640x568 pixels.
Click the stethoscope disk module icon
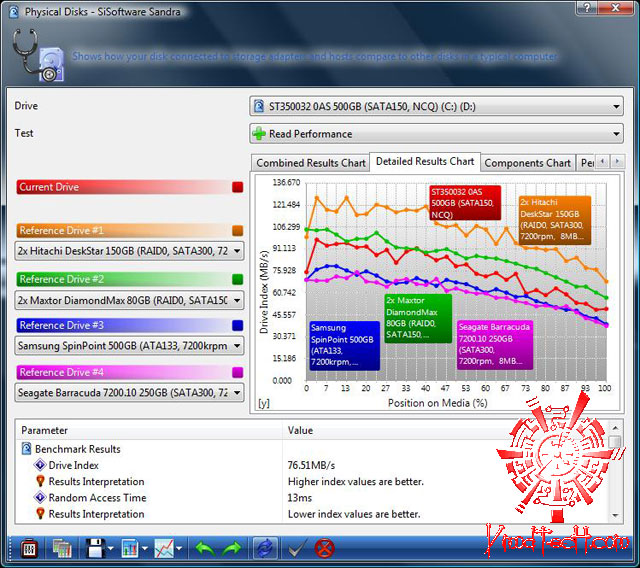pyautogui.click(x=38, y=55)
